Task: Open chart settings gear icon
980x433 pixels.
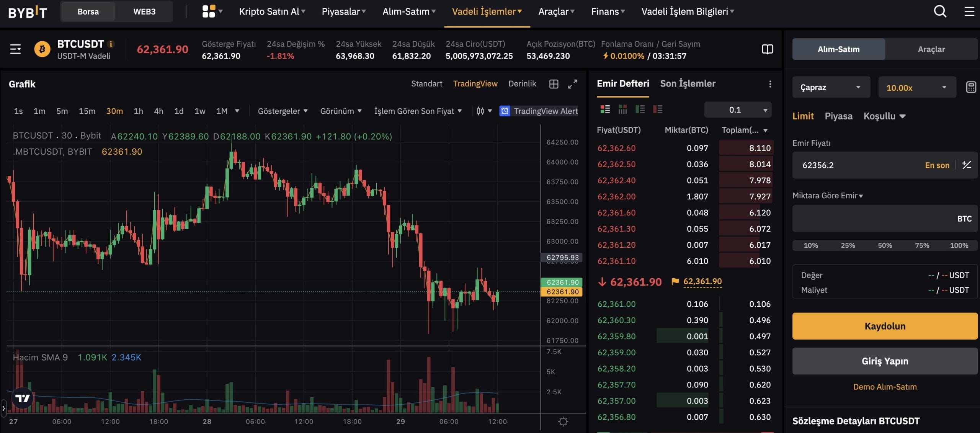Action: [x=563, y=422]
